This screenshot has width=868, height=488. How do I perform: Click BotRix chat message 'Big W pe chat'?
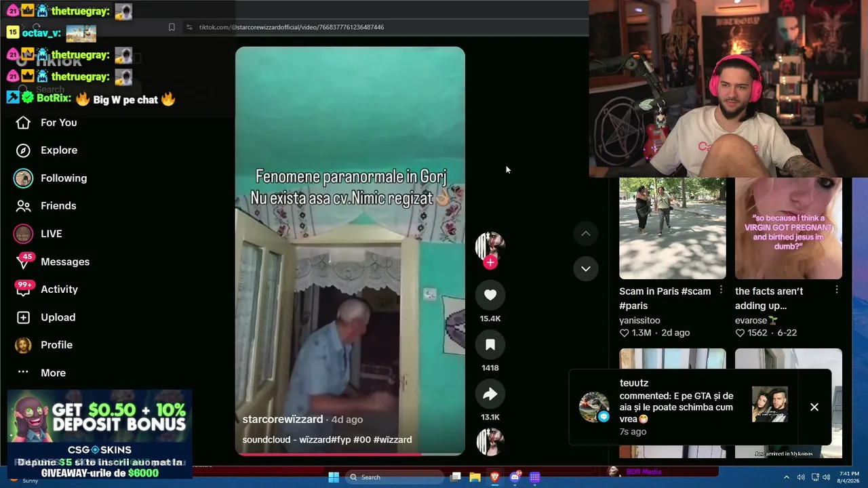125,100
